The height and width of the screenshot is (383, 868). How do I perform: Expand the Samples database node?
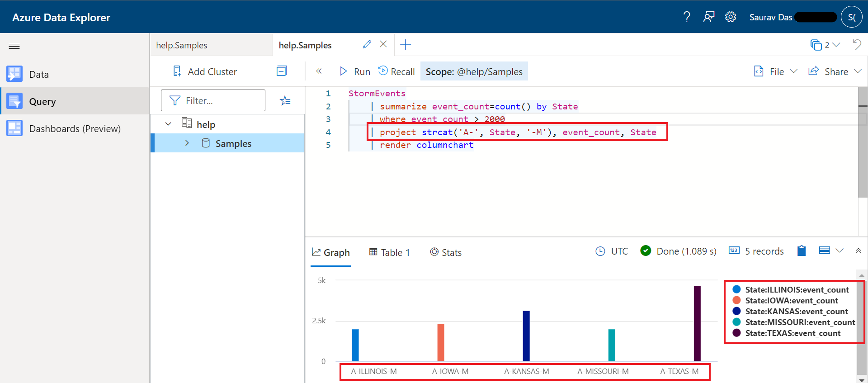click(187, 143)
